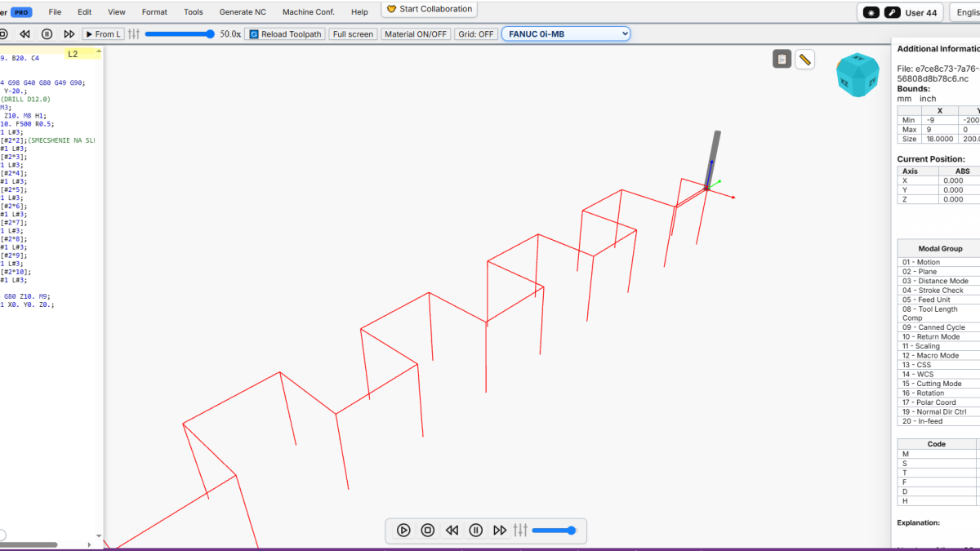This screenshot has height=551, width=980.
Task: Click the top toolbar pause icon
Action: pos(47,34)
